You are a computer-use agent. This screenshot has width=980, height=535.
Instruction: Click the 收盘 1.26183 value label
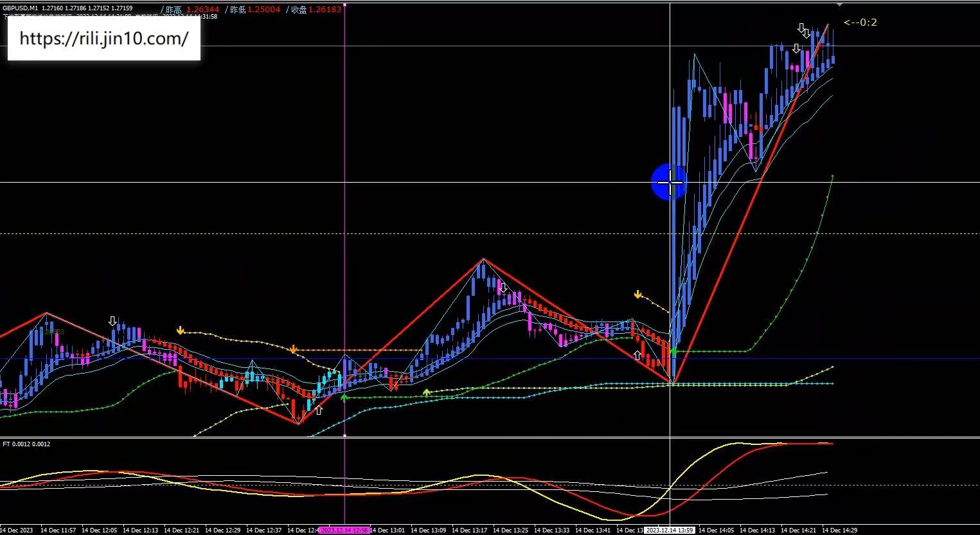pyautogui.click(x=316, y=10)
